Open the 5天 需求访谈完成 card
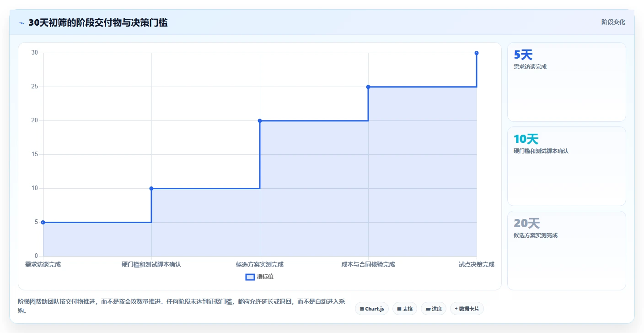The width and height of the screenshot is (644, 333). pyautogui.click(x=567, y=82)
